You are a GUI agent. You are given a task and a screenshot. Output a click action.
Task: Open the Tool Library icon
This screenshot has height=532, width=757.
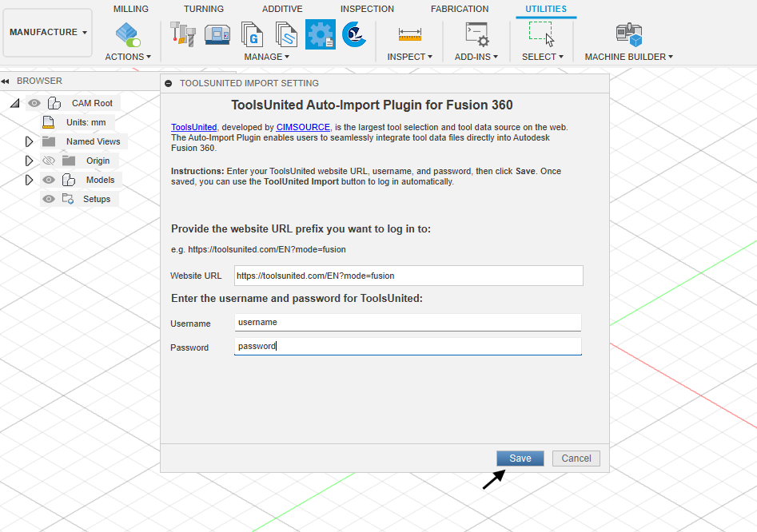pos(183,34)
